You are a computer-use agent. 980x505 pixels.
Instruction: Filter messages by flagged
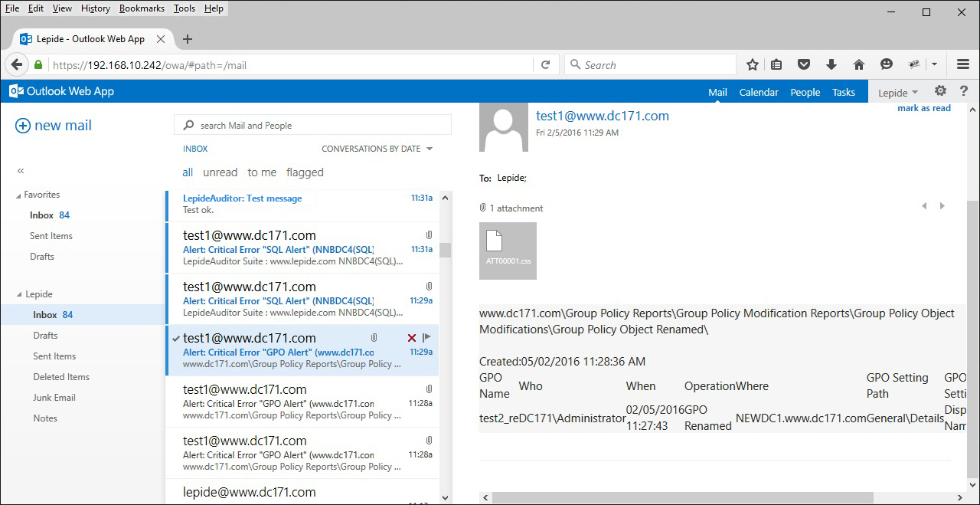click(305, 172)
